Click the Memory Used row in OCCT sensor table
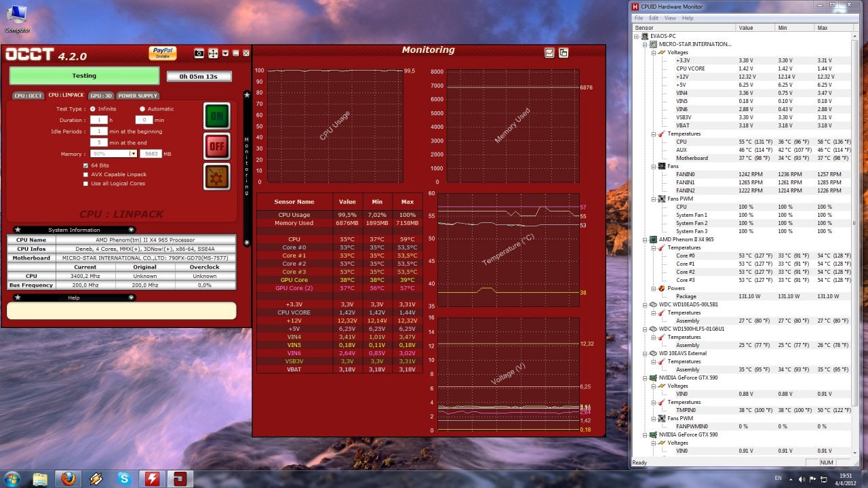868x488 pixels. [x=340, y=223]
